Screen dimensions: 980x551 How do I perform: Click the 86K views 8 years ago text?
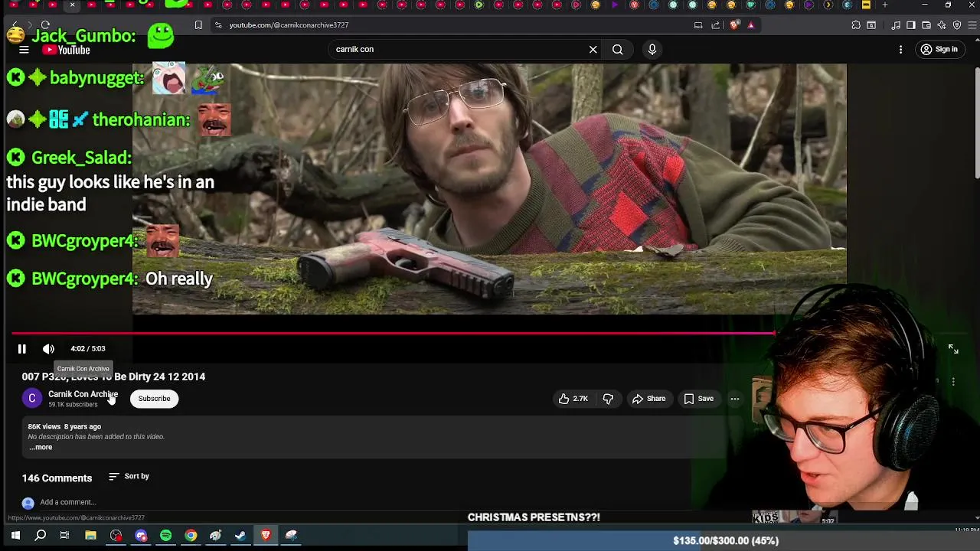64,427
